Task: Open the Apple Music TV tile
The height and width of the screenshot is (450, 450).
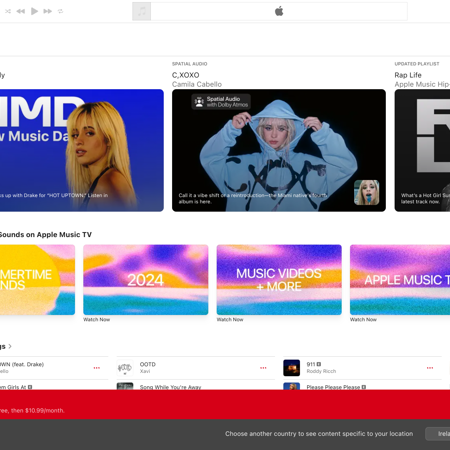Action: pos(400,280)
